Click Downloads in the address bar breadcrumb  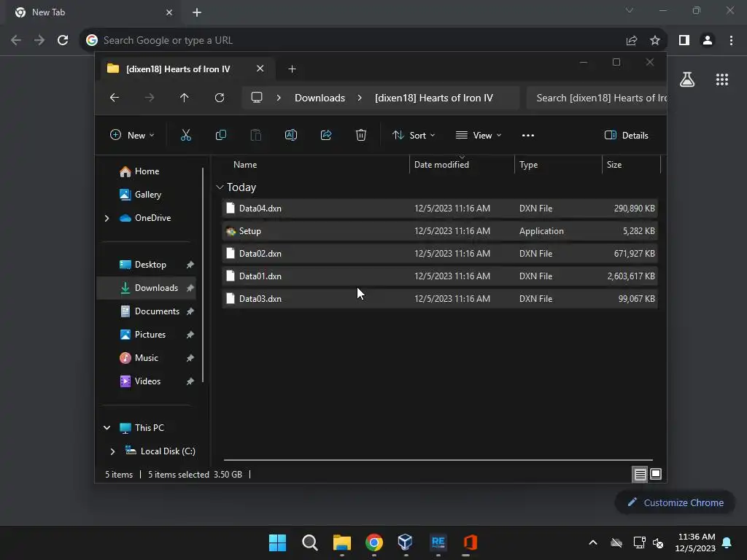(x=320, y=98)
